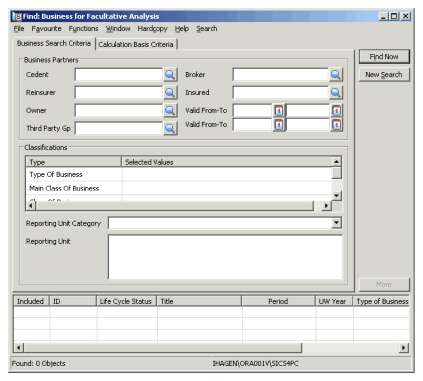Open the Search menu
This screenshot has width=423, height=381.
click(x=207, y=29)
